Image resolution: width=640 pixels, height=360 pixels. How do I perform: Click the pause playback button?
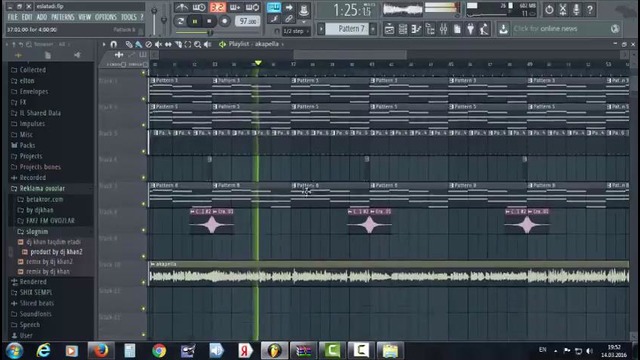(195, 21)
